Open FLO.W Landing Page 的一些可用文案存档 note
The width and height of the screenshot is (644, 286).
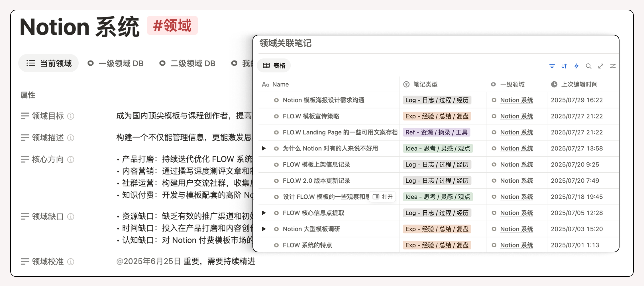click(340, 132)
